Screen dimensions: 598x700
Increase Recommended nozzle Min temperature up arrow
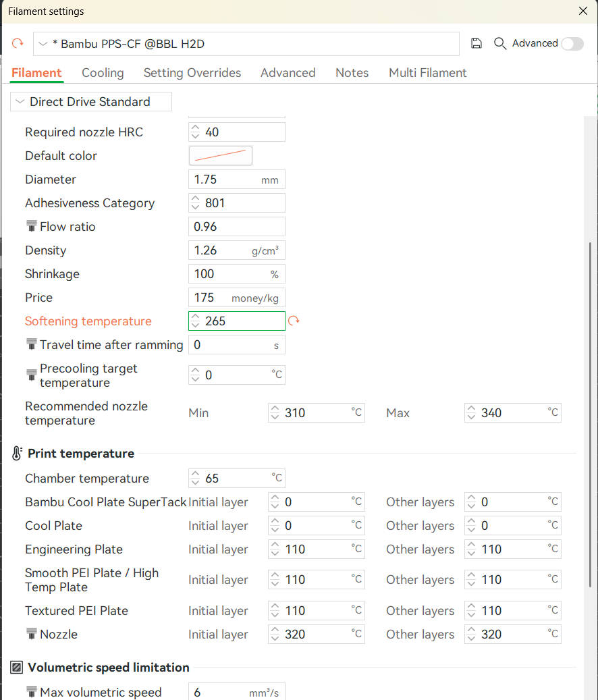pos(275,408)
